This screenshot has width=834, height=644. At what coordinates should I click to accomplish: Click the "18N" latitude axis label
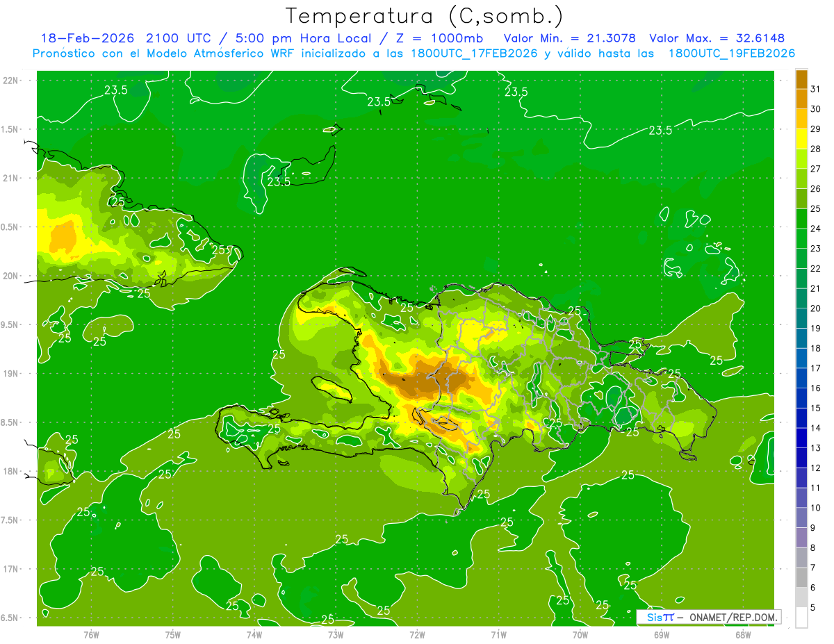tap(11, 472)
